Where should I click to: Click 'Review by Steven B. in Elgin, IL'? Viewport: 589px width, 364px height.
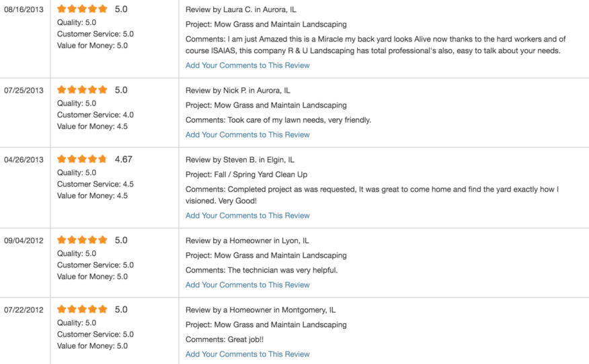(240, 160)
